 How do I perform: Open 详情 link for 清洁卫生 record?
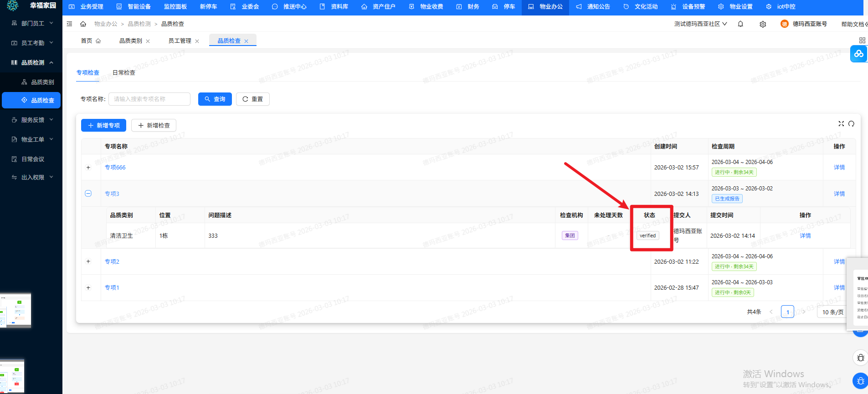[805, 236]
